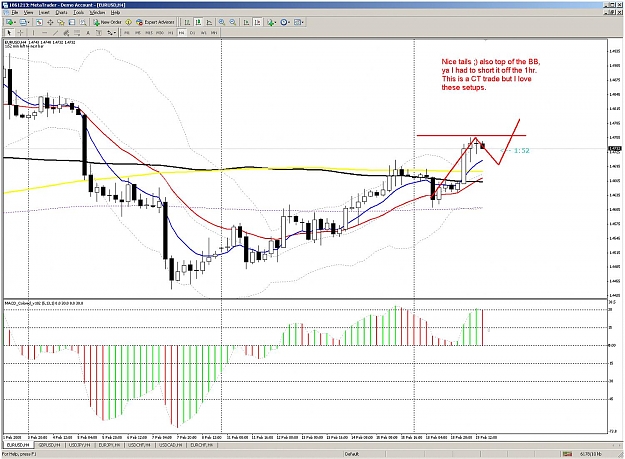Image resolution: width=625 pixels, height=459 pixels.
Task: Click the connection status bars indicator
Action: 567,454
